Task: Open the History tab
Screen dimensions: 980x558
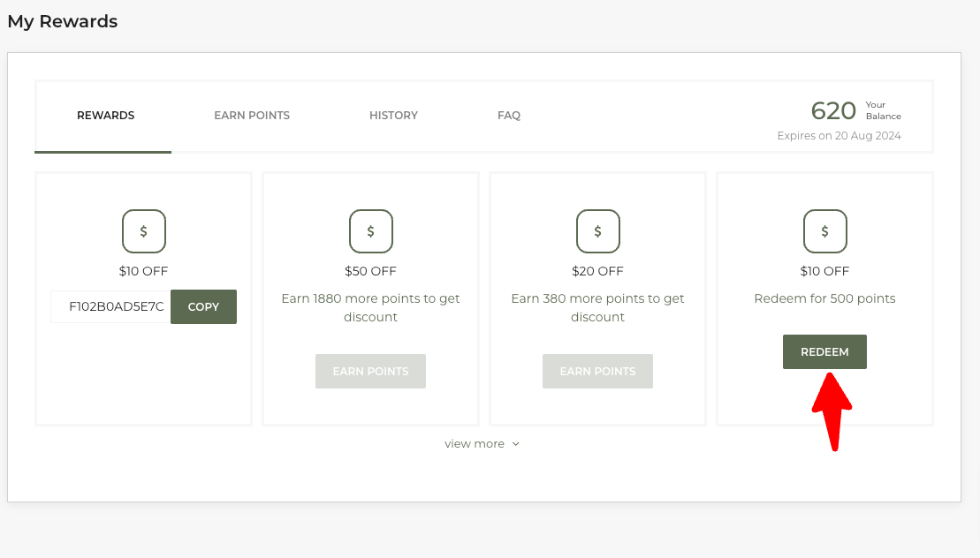Action: (x=393, y=116)
